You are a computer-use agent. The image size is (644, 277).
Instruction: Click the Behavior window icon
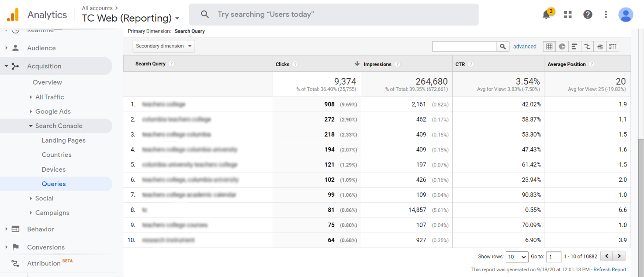pos(15,229)
